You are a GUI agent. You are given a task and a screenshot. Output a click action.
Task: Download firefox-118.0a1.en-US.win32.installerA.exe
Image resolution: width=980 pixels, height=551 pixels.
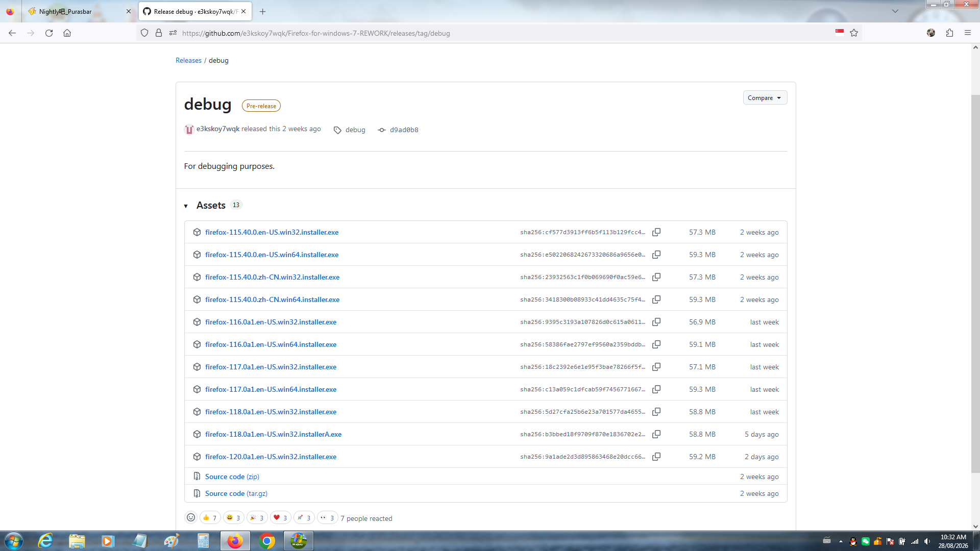(273, 434)
